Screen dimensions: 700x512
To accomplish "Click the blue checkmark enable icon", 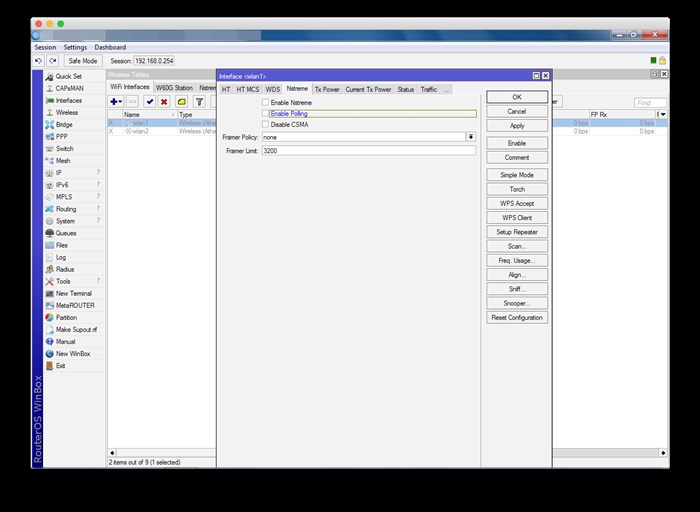I will 150,102.
